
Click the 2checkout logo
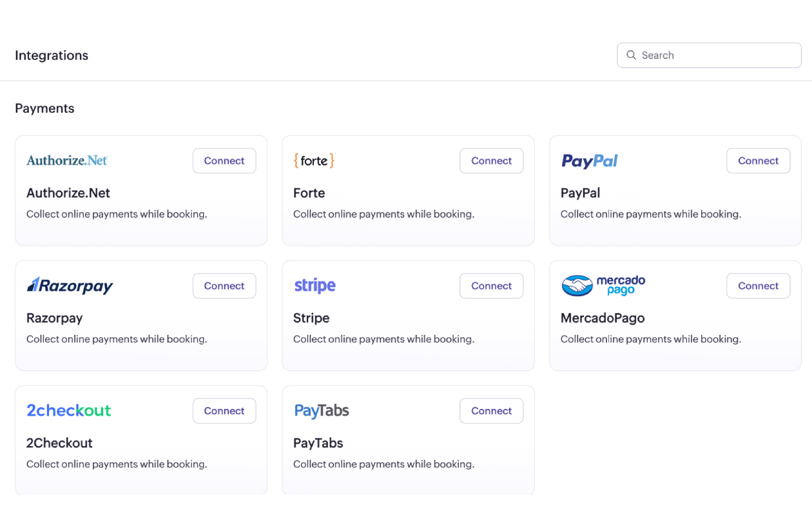pos(68,410)
